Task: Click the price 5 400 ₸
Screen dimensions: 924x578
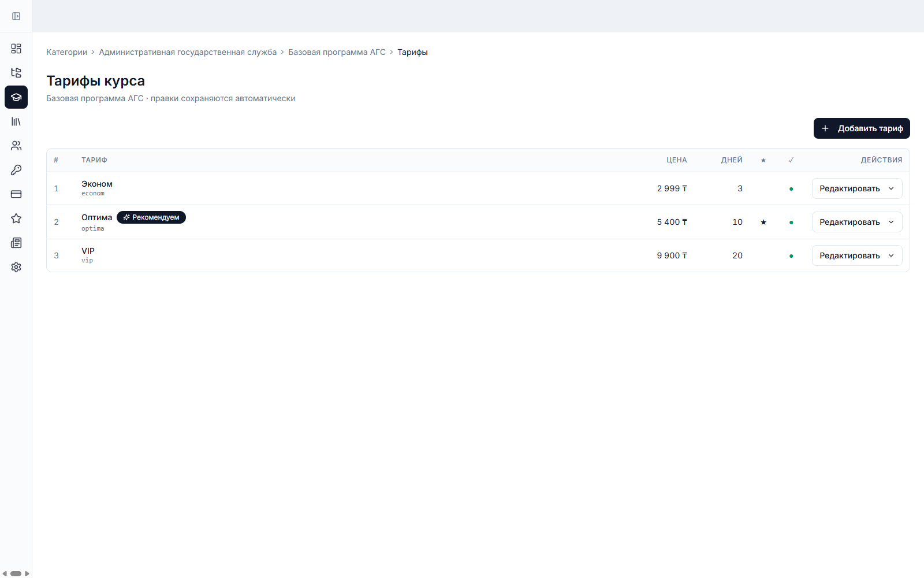Action: tap(672, 222)
